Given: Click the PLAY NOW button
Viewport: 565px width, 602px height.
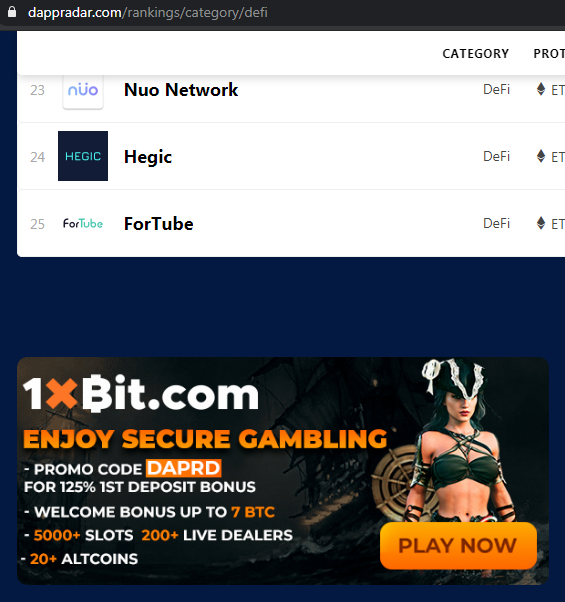Looking at the screenshot, I should 458,546.
